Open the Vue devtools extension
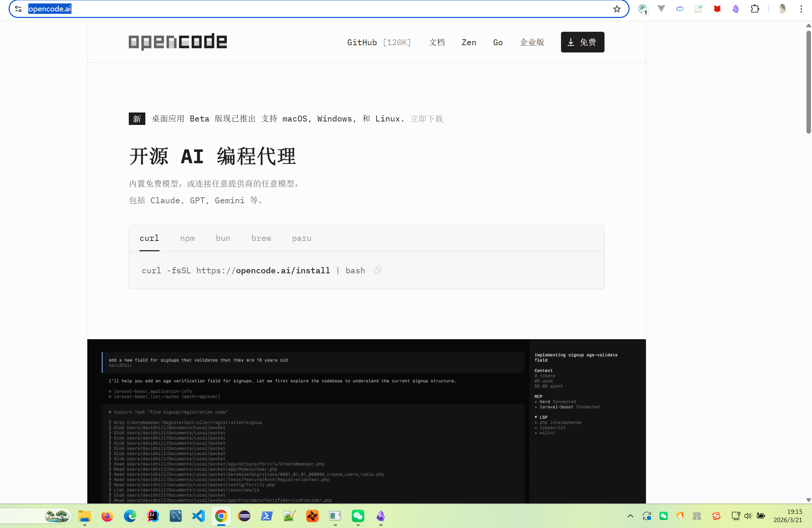The image size is (812, 528). pos(661,9)
